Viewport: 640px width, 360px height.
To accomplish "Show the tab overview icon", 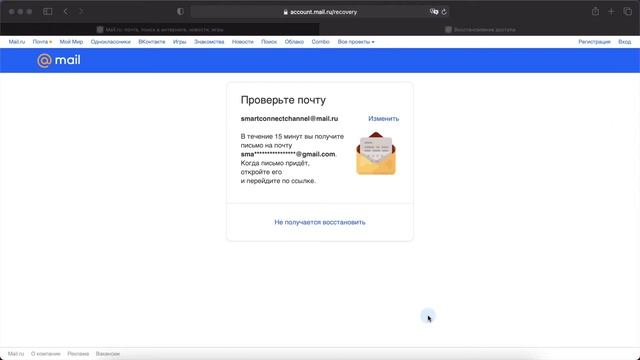I will [x=627, y=12].
